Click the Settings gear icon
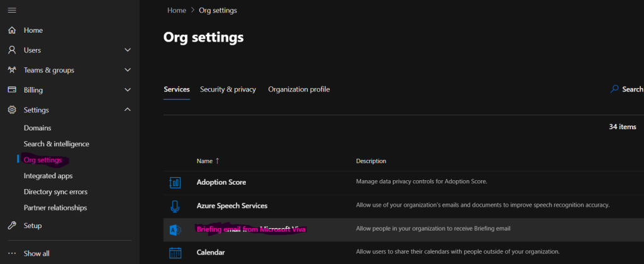644x264 pixels. point(12,110)
